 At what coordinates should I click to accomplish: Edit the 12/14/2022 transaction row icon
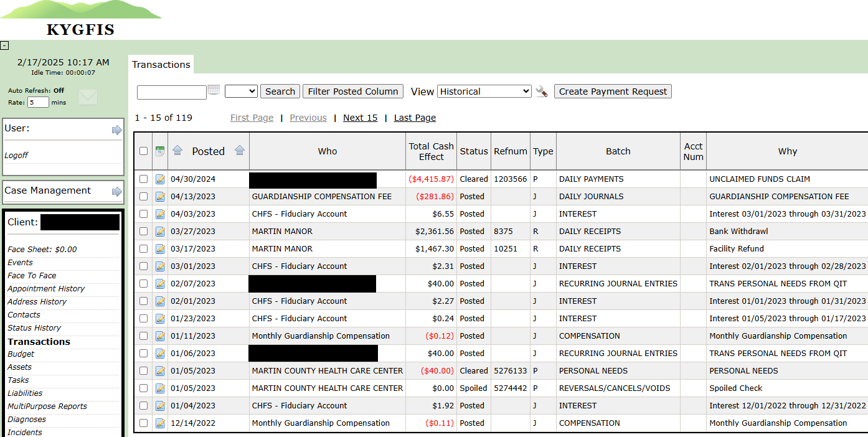coord(160,423)
